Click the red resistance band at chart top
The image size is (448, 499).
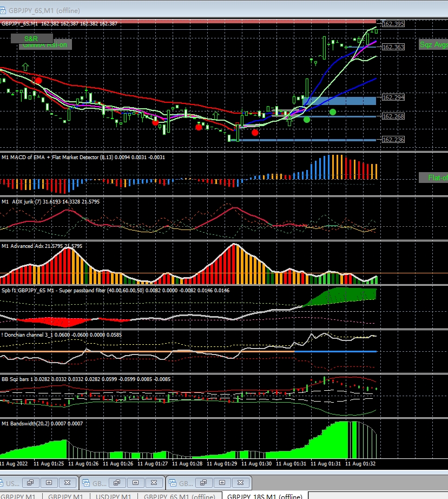pos(188,21)
